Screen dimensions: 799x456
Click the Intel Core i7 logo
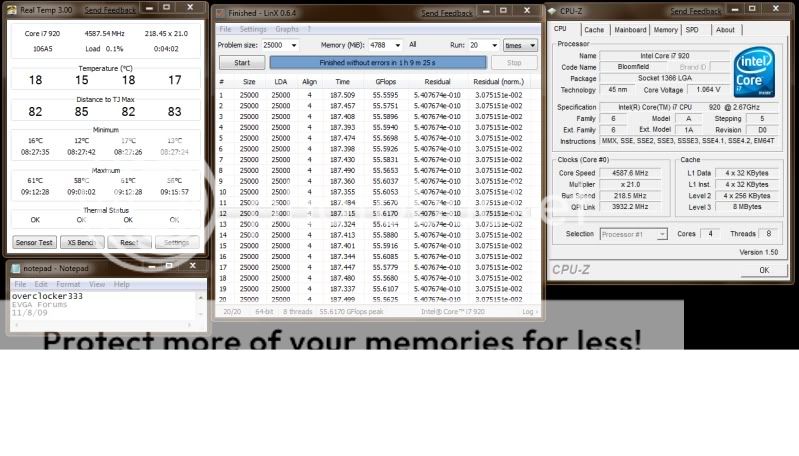pos(754,71)
